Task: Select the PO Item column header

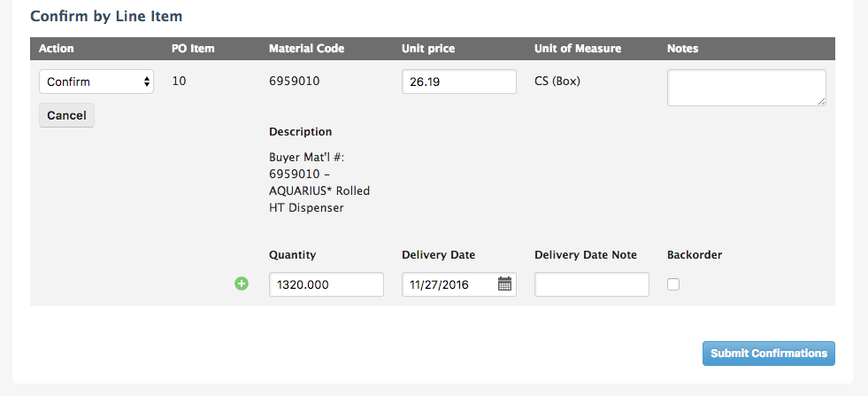Action: click(193, 49)
